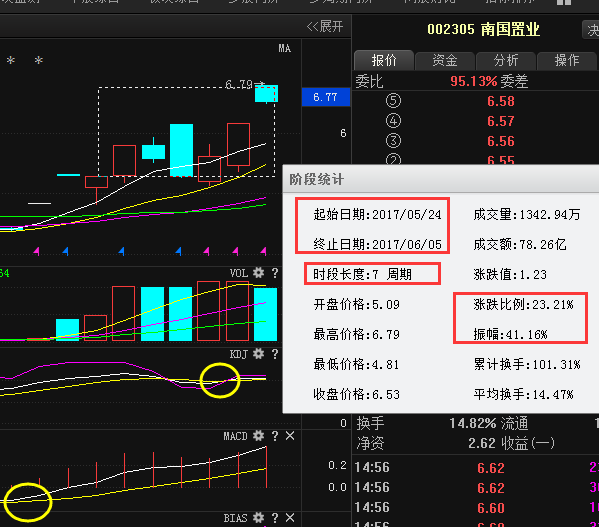Open VOL indicator settings gear
Image resolution: width=599 pixels, height=527 pixels.
(x=259, y=273)
